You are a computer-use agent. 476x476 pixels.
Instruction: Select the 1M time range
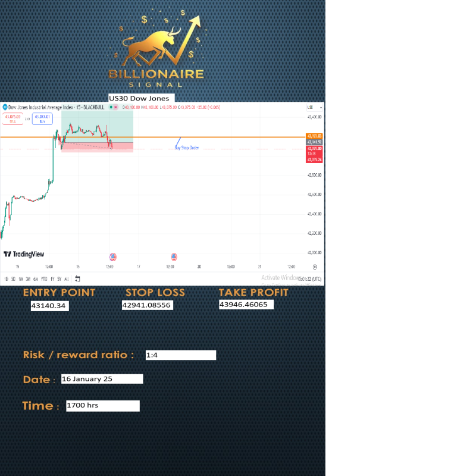click(x=21, y=278)
